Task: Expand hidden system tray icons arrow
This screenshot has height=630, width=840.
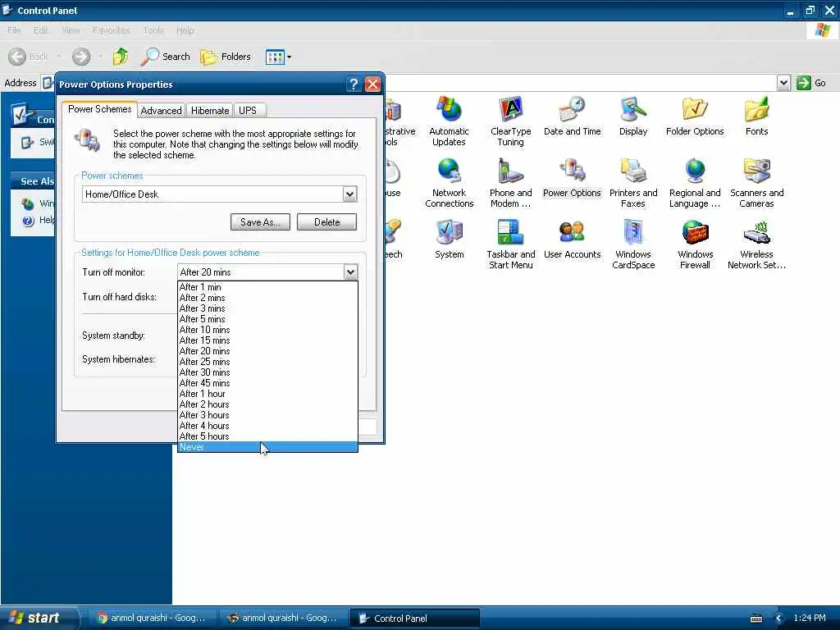Action: [779, 619]
